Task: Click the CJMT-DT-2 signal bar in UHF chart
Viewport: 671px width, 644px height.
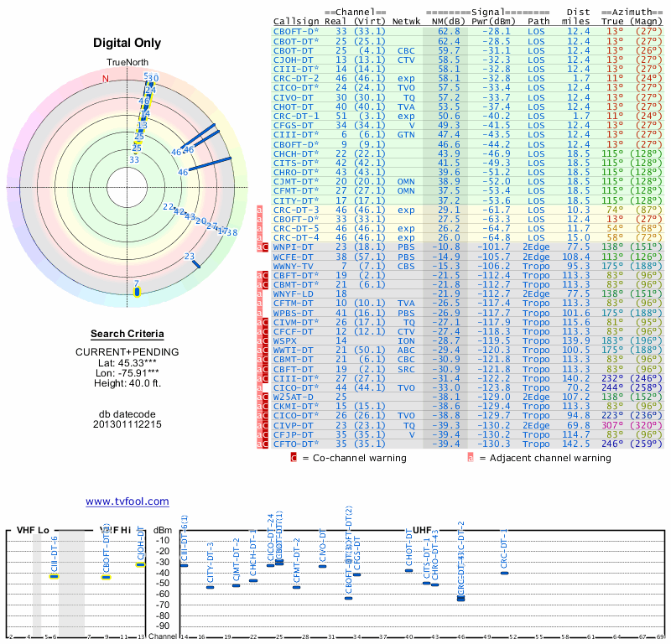Action: tap(236, 585)
